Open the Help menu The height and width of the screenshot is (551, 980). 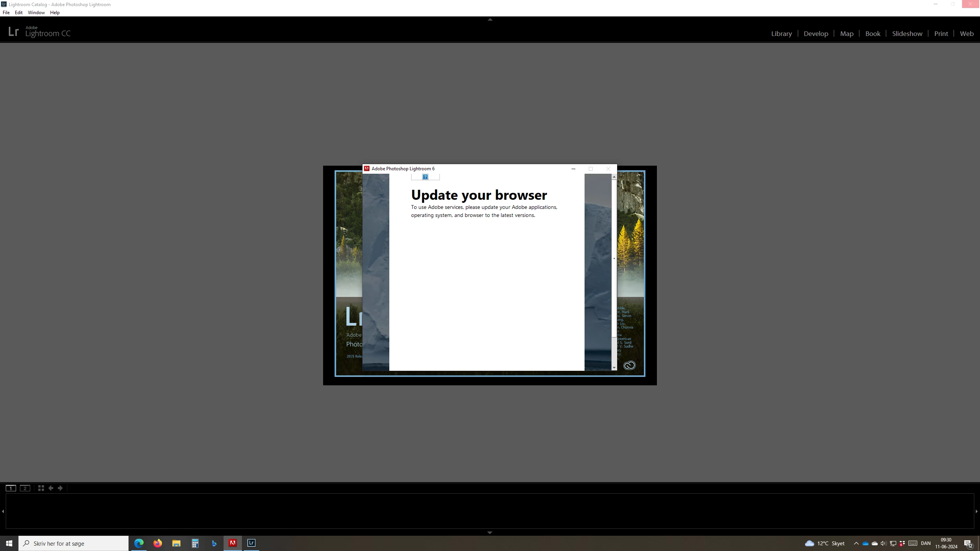[x=55, y=13]
